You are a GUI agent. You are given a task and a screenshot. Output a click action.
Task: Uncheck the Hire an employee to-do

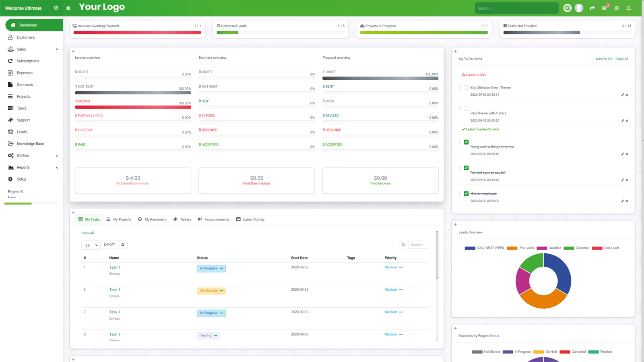466,193
